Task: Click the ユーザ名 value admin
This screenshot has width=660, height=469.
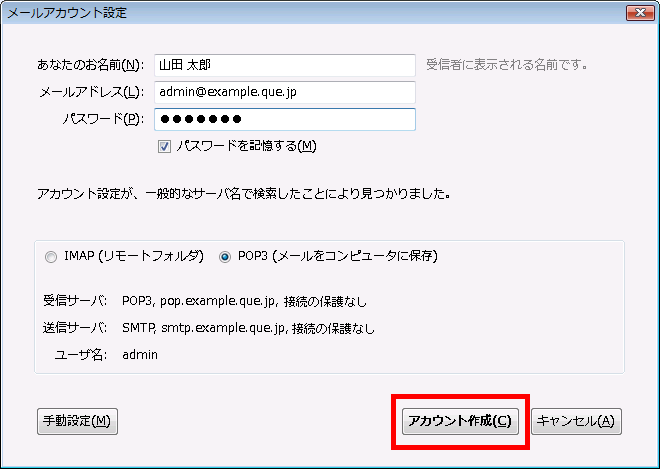Action: coord(140,355)
